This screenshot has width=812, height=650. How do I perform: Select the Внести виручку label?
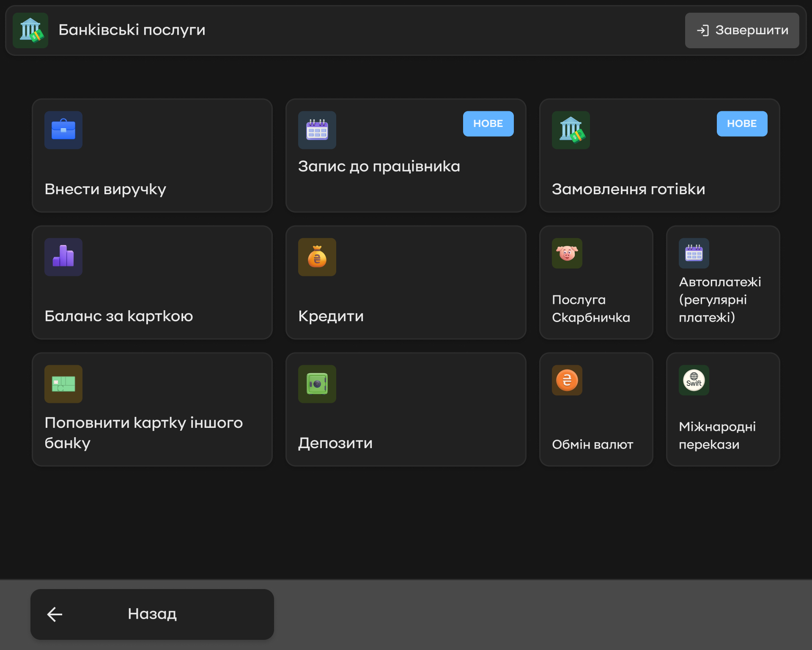click(105, 189)
